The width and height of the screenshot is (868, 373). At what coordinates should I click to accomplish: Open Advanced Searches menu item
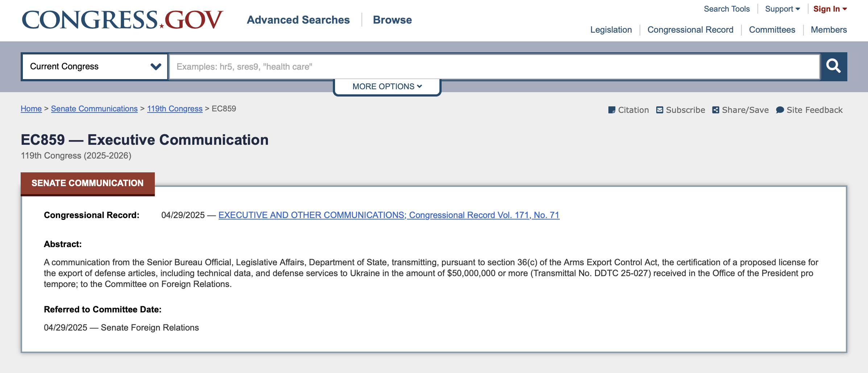298,20
